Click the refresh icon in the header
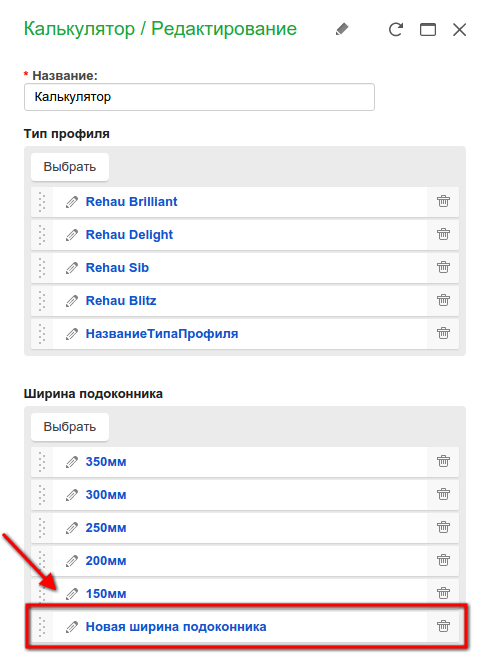The width and height of the screenshot is (491, 657). click(x=395, y=30)
